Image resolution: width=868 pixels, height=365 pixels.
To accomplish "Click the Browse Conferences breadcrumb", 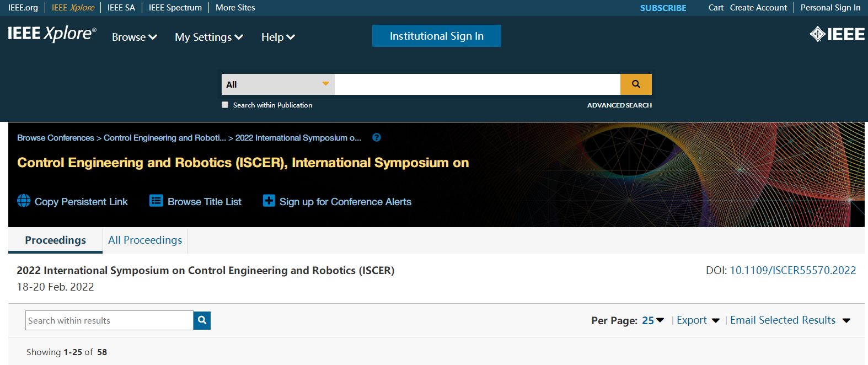I will 56,138.
